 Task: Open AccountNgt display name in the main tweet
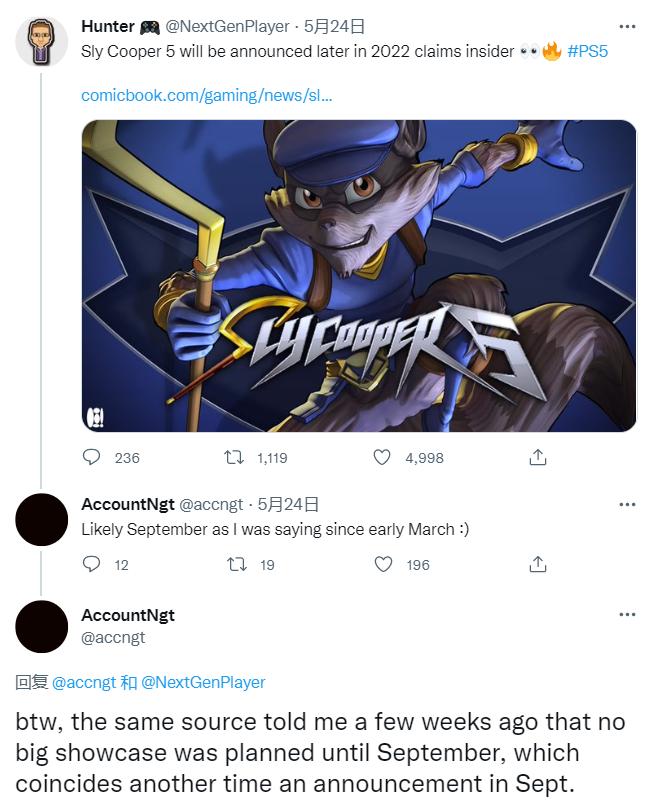[128, 615]
